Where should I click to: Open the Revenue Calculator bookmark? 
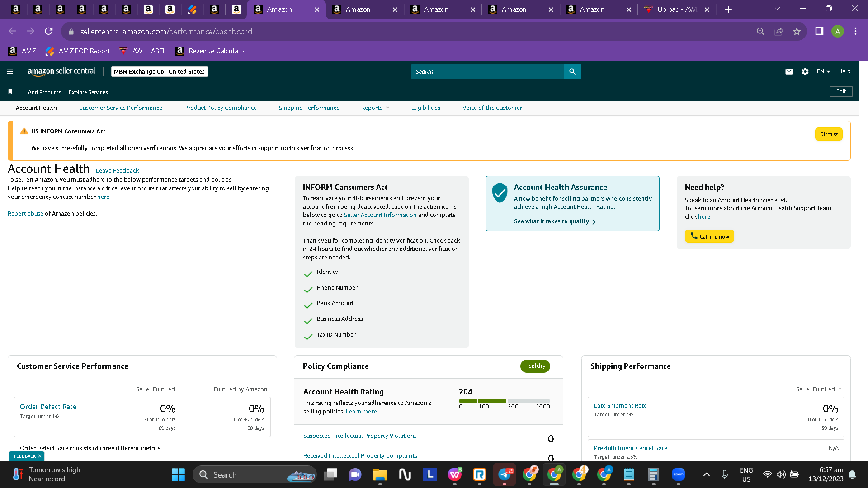coord(211,51)
